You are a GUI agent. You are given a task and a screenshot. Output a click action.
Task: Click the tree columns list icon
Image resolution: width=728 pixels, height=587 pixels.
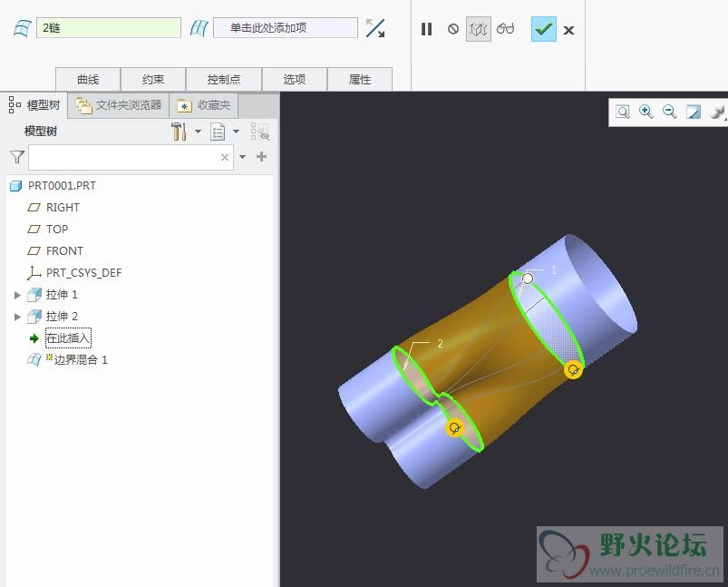[218, 132]
